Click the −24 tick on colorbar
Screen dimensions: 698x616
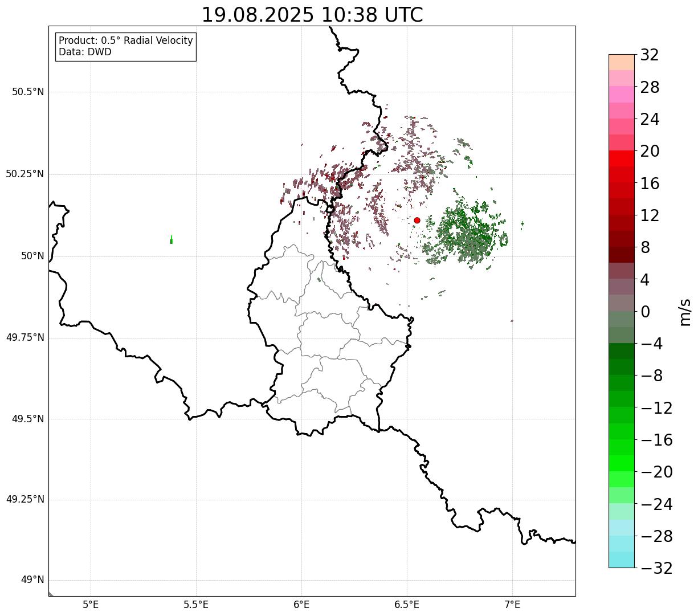[x=656, y=504]
